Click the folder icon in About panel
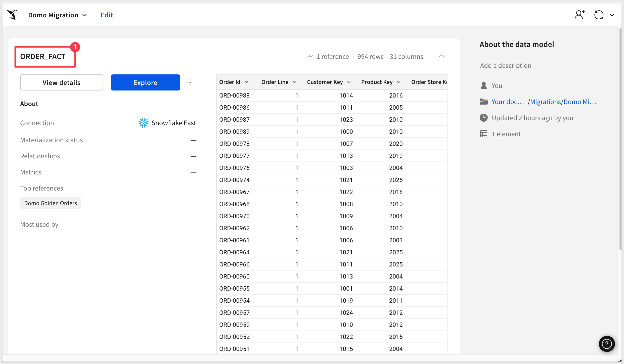 [x=483, y=102]
